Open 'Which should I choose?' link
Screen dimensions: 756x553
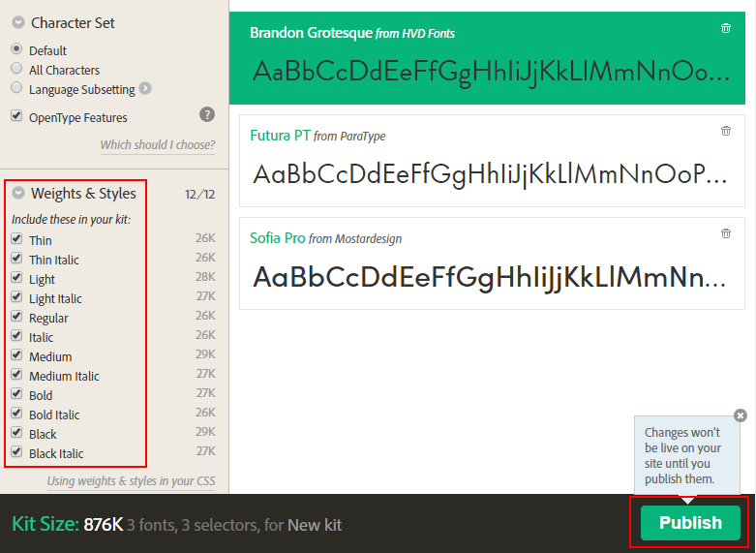tap(158, 144)
